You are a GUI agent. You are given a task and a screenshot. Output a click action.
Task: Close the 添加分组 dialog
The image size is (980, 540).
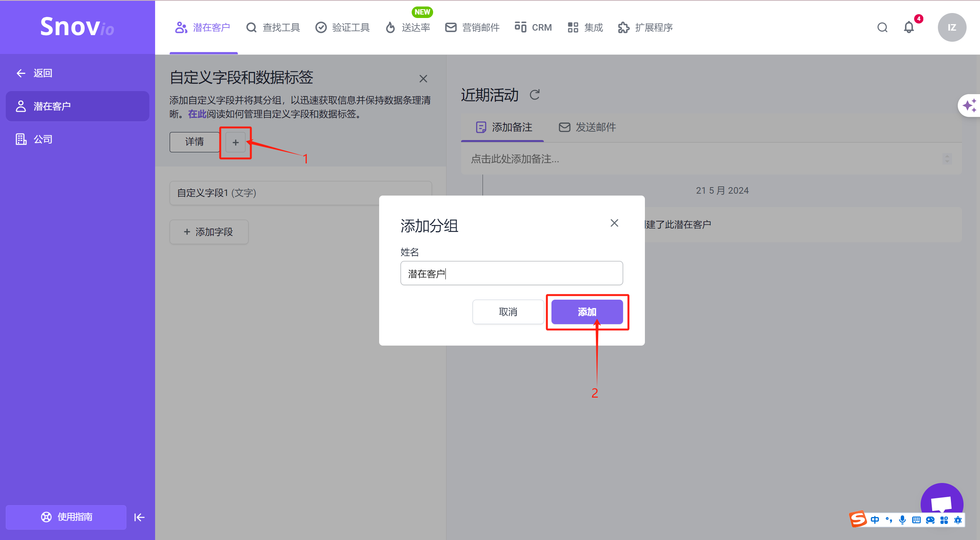click(614, 223)
